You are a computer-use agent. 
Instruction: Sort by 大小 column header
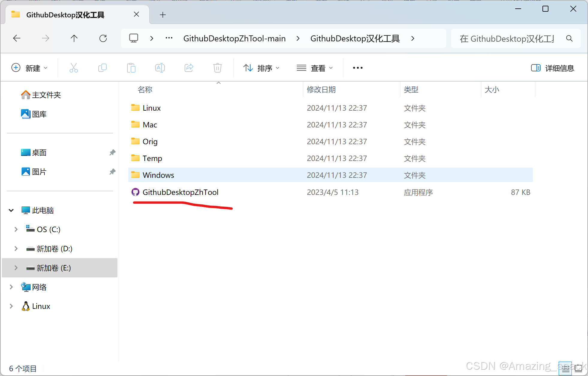(x=492, y=89)
